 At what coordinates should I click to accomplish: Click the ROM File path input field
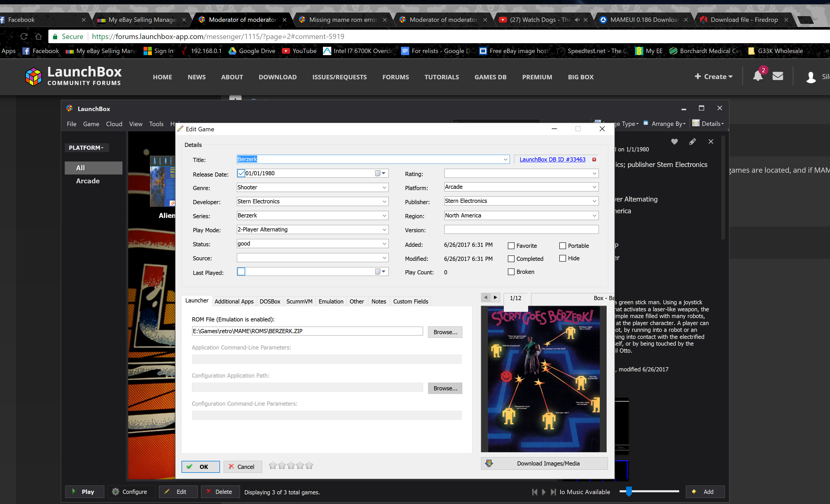[307, 331]
